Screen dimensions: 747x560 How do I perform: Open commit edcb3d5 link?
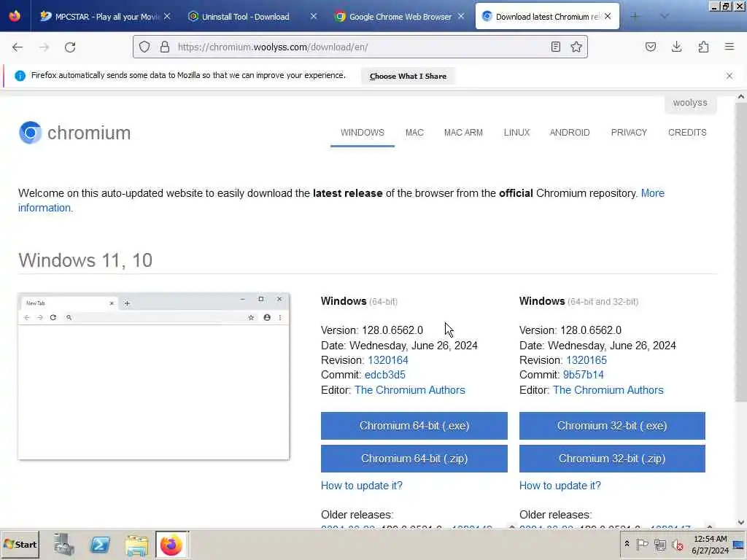click(x=385, y=375)
